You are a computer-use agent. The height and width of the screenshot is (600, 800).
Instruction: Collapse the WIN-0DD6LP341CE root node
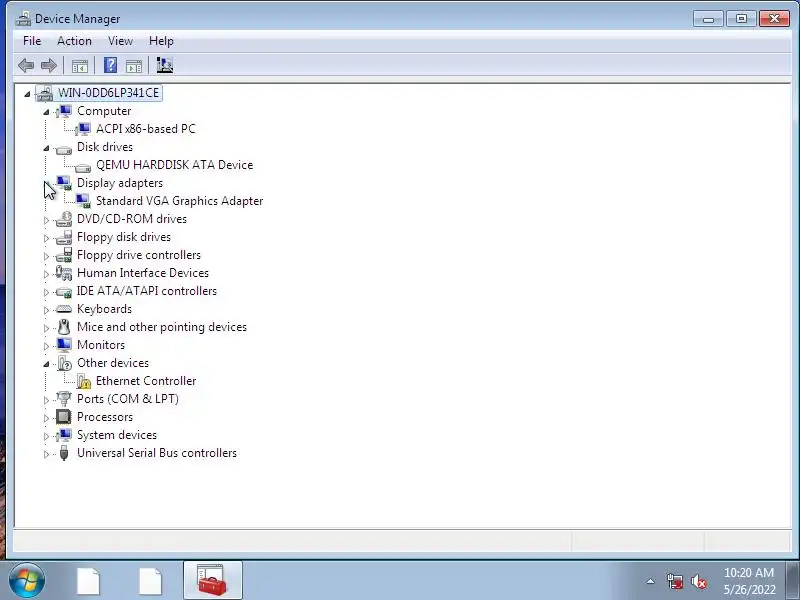(27, 94)
